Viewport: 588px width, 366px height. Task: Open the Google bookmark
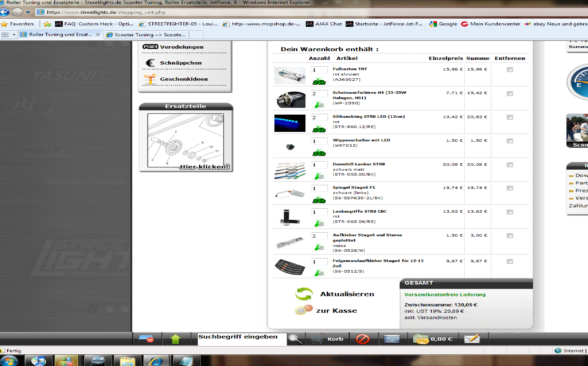[443, 24]
